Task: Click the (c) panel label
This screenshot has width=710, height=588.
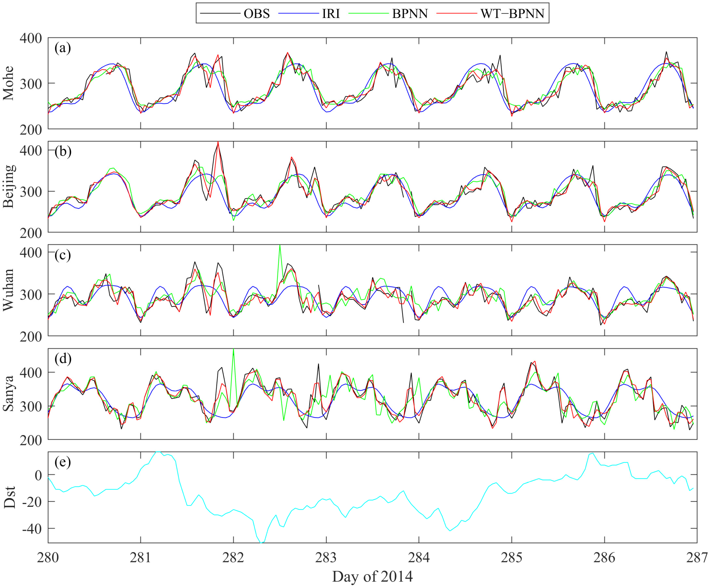Action: 63,255
